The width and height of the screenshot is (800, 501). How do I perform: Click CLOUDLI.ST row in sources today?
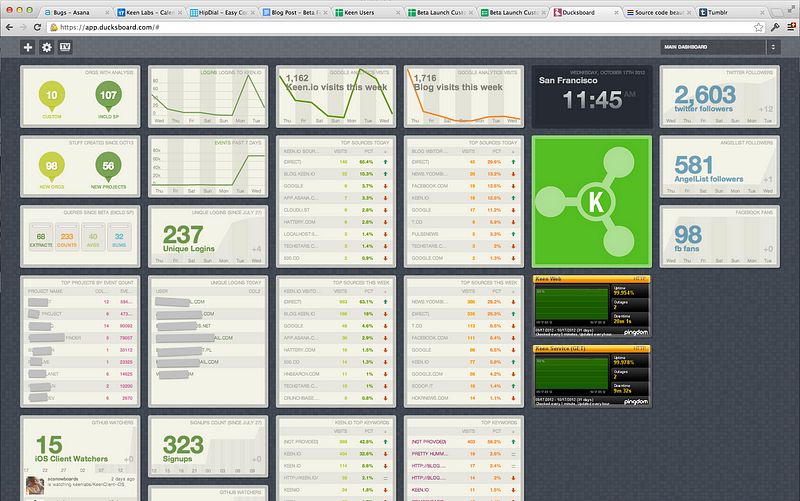336,210
